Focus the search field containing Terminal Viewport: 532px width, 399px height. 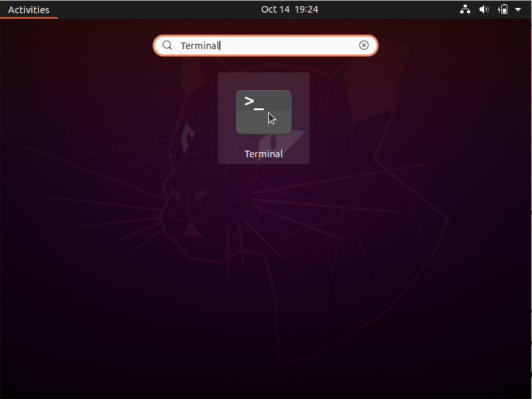pos(200,45)
